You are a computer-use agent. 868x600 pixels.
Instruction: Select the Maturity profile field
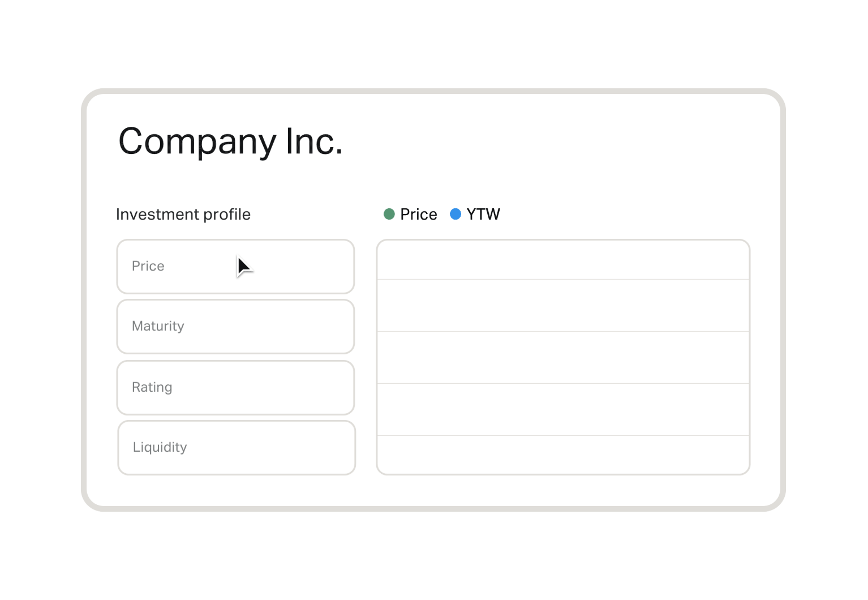click(x=235, y=327)
